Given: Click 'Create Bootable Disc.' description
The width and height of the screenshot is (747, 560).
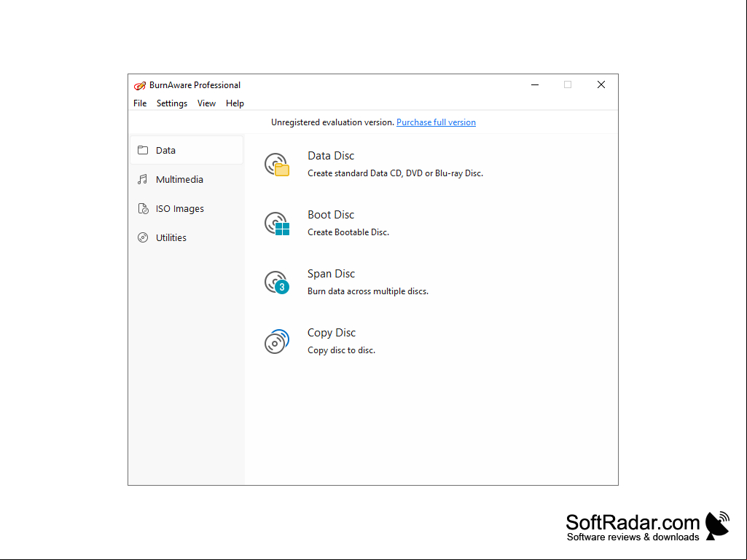Looking at the screenshot, I should point(348,232).
